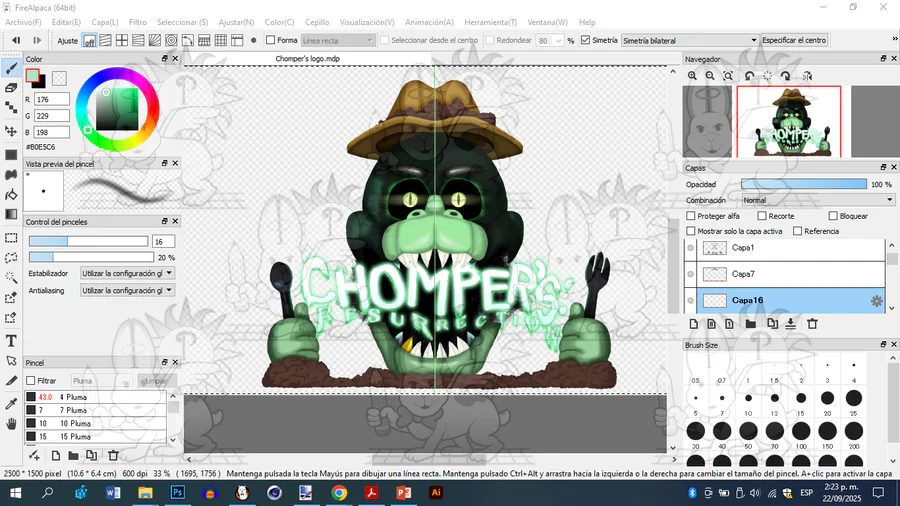Viewport: 900px width, 506px height.
Task: Select the 10 Pluma brush
Action: click(95, 423)
